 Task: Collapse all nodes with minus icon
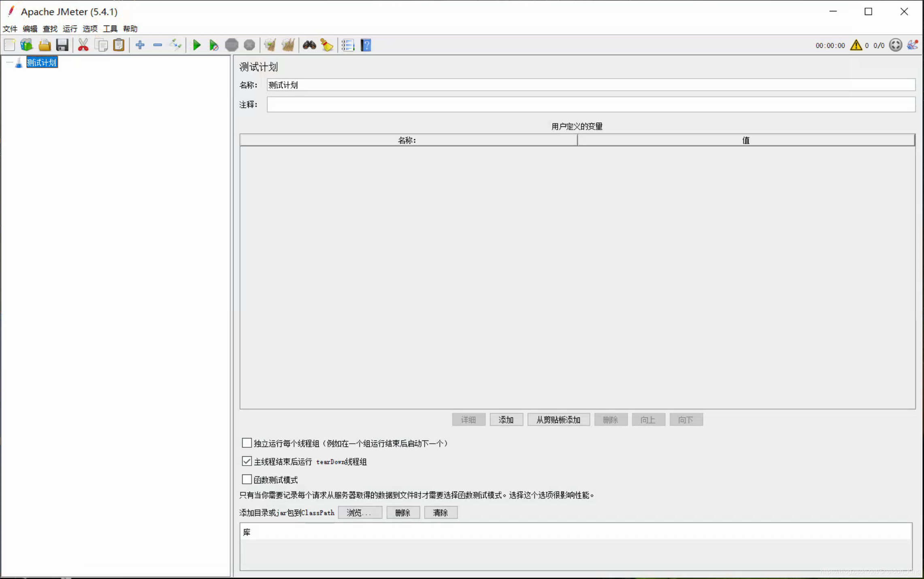(158, 45)
